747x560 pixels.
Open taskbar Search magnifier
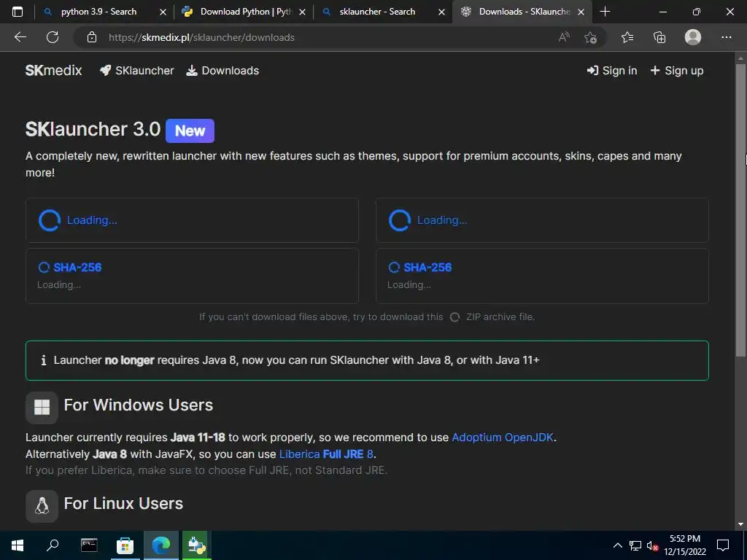(x=53, y=545)
